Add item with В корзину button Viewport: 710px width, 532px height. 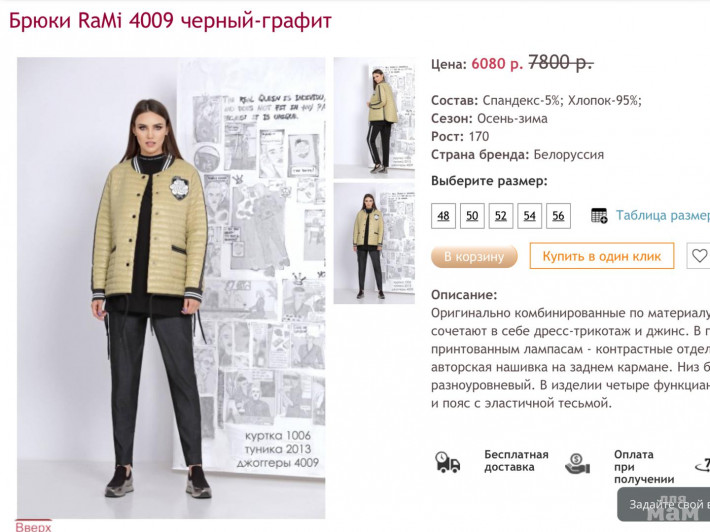click(x=474, y=256)
